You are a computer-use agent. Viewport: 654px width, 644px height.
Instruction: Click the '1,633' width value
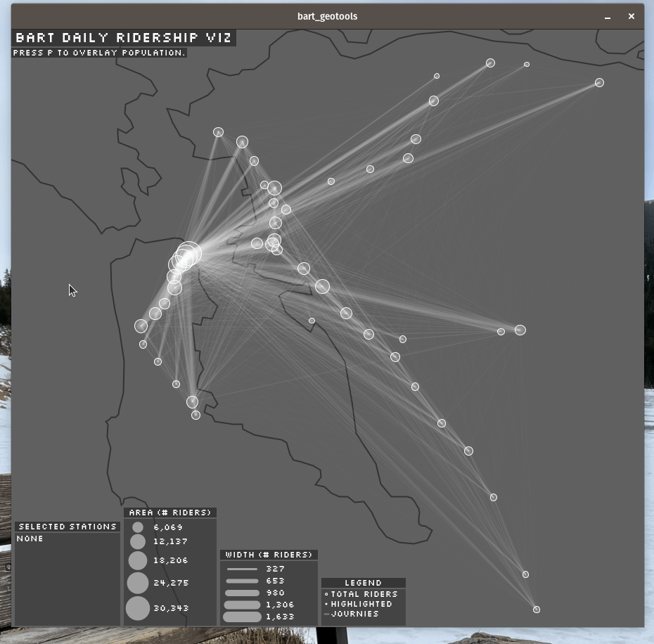click(281, 617)
